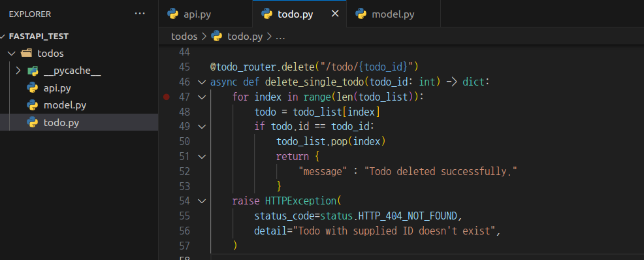Click HTTP_404_NOT_FOUND constant
The height and width of the screenshot is (260, 644).
click(408, 216)
